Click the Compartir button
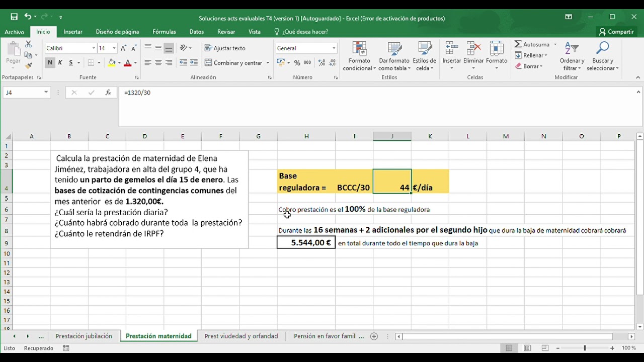 click(616, 31)
